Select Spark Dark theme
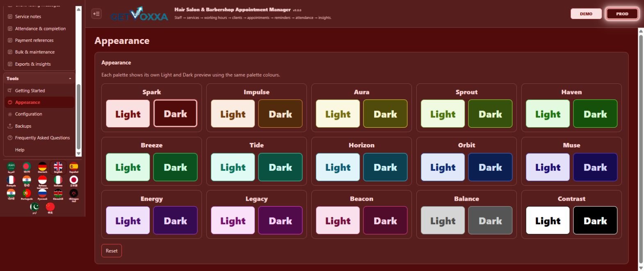 (x=176, y=114)
